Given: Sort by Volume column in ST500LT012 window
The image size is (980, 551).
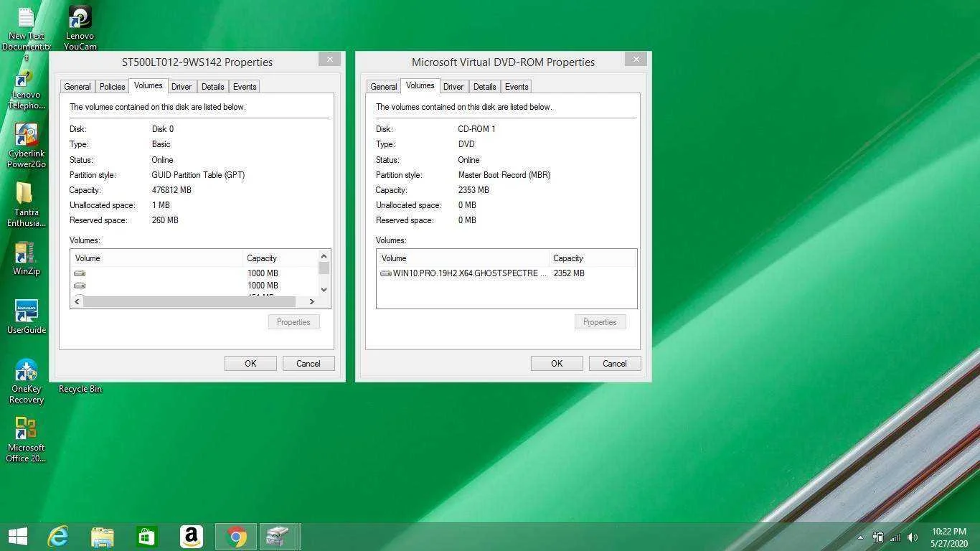Looking at the screenshot, I should [x=157, y=258].
